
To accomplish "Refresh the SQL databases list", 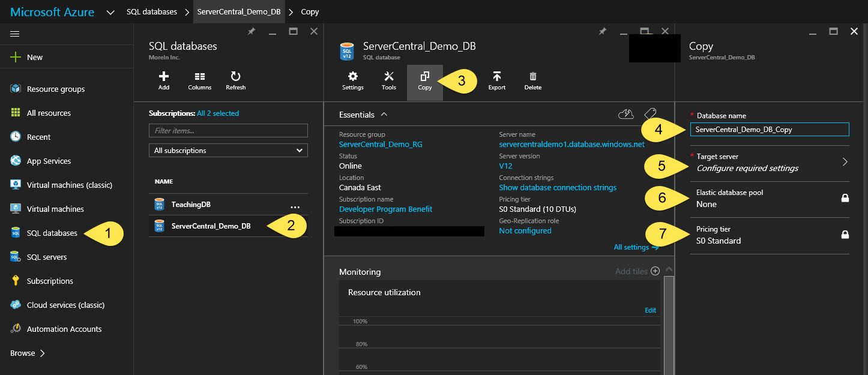I will tap(235, 81).
